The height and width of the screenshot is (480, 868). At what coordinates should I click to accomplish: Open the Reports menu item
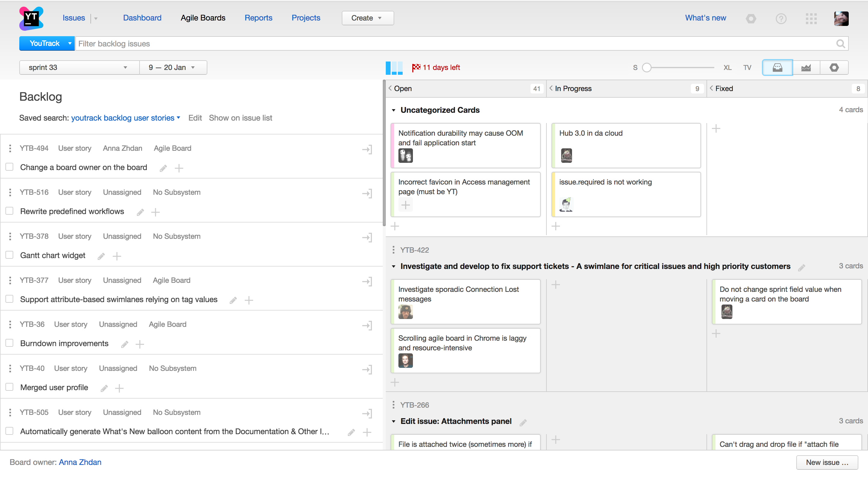pyautogui.click(x=258, y=18)
